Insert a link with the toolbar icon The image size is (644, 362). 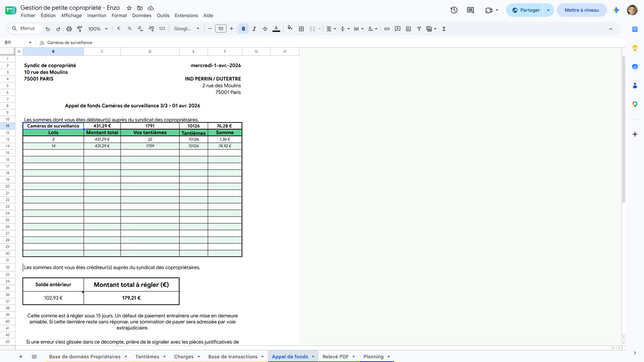(x=386, y=29)
